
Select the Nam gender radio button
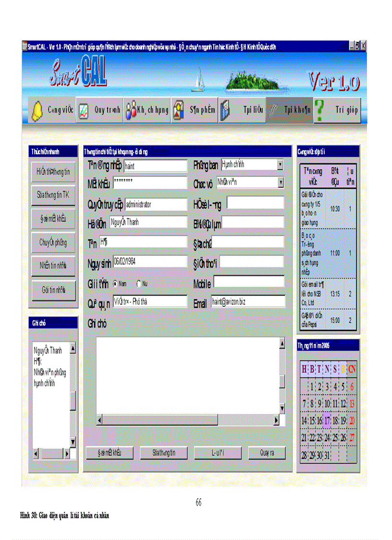(x=114, y=284)
